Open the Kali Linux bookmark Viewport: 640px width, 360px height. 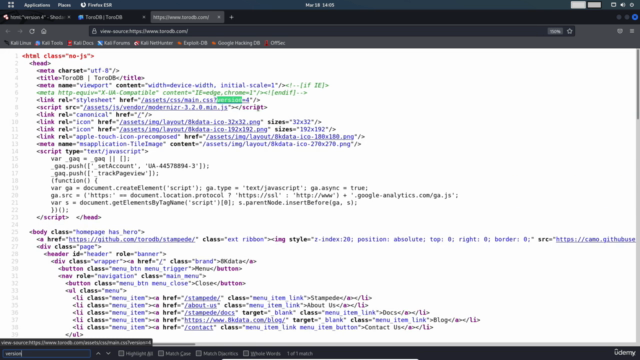coord(18,43)
